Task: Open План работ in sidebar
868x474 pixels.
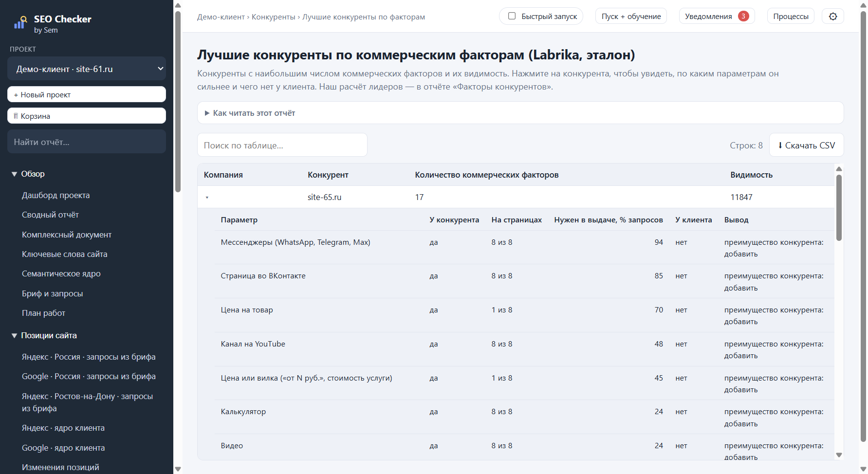Action: (x=43, y=313)
